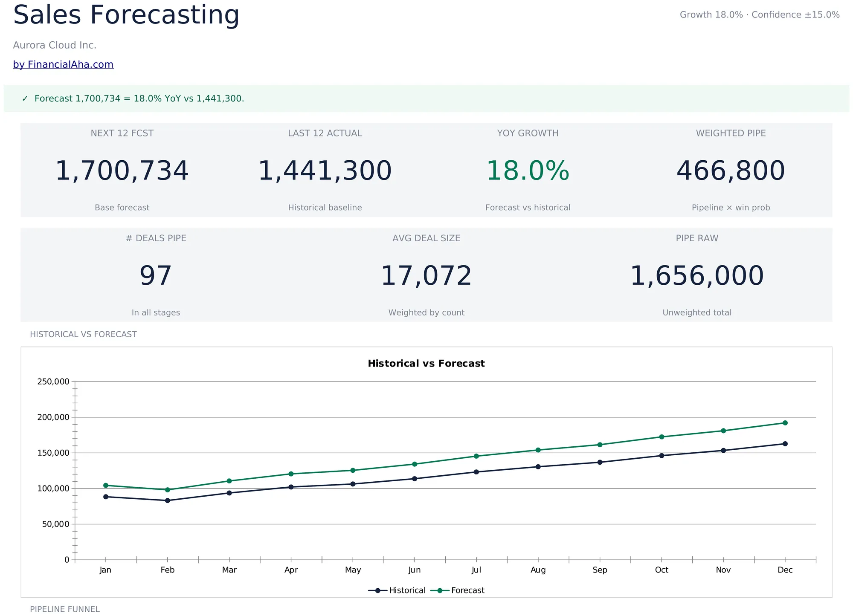Click the YOY GROWTH label
Screen dimensions: 853x616
tap(528, 133)
